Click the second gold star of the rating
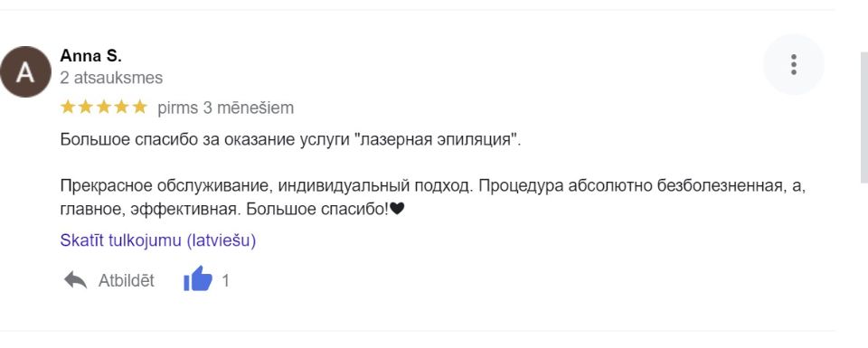This screenshot has width=868, height=348. coord(85,107)
